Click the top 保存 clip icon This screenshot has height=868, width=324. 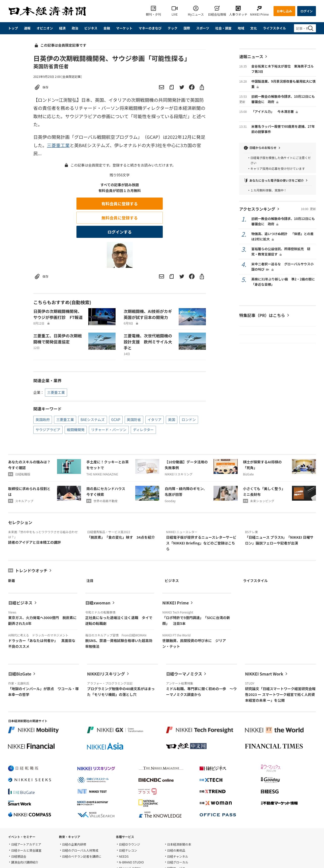(37, 87)
